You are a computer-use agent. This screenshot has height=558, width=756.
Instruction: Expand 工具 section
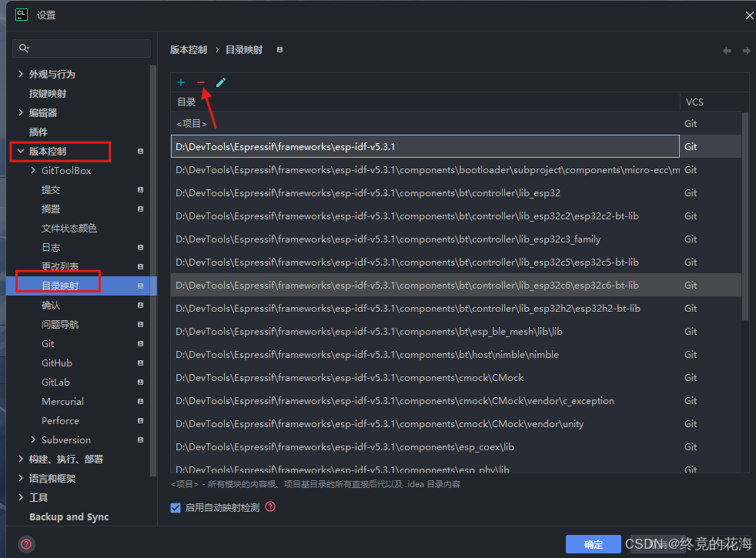(21, 497)
